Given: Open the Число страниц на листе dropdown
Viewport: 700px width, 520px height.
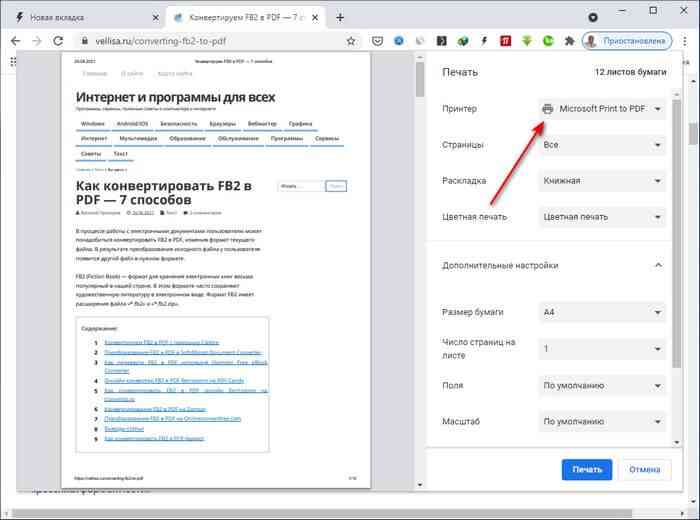Looking at the screenshot, I should tap(602, 349).
